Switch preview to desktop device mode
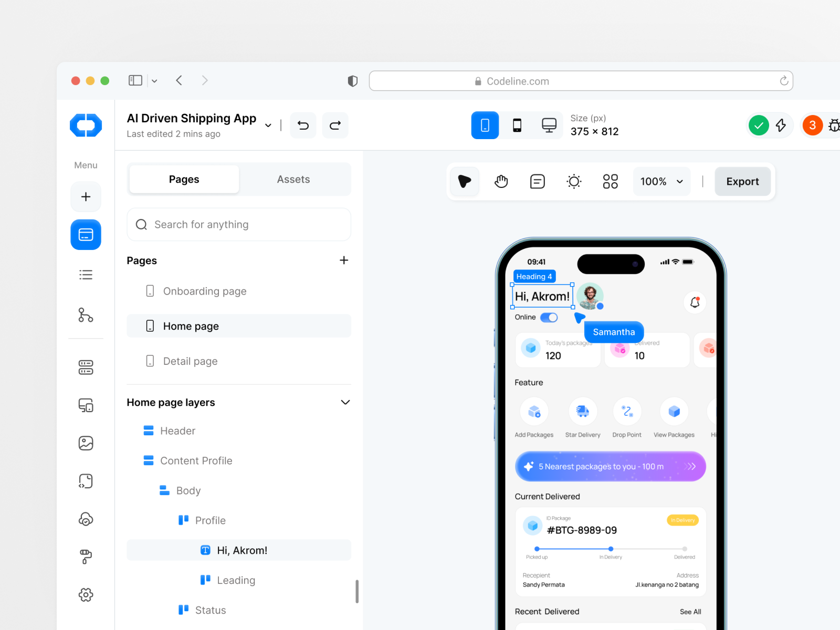This screenshot has height=630, width=840. [x=549, y=125]
